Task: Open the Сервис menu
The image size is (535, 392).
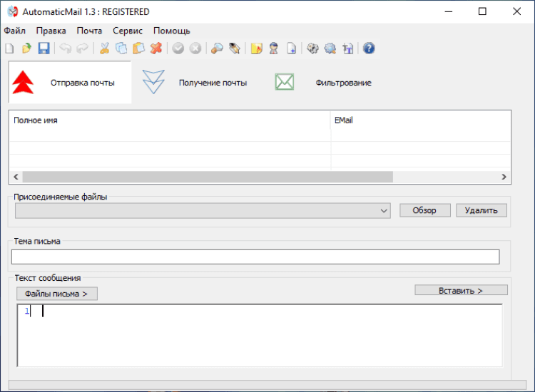Action: coord(128,31)
